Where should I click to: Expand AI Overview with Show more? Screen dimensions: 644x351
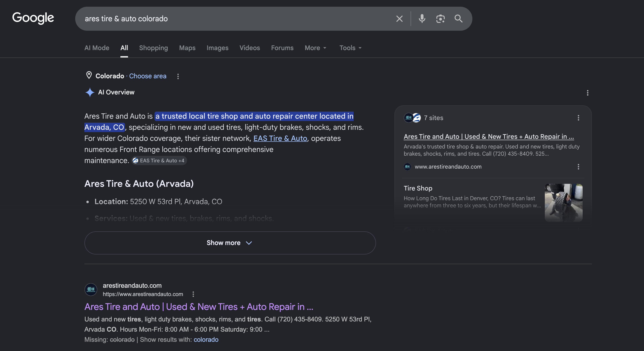230,243
